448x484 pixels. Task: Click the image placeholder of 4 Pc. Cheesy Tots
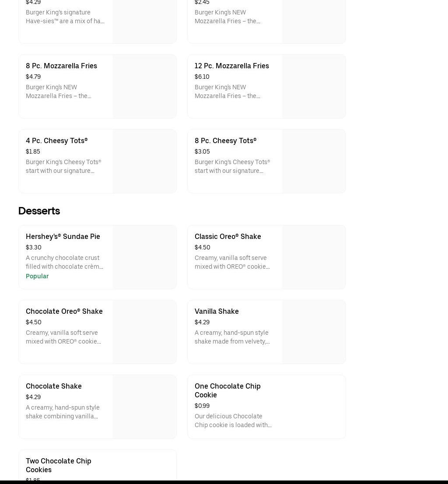click(x=145, y=161)
